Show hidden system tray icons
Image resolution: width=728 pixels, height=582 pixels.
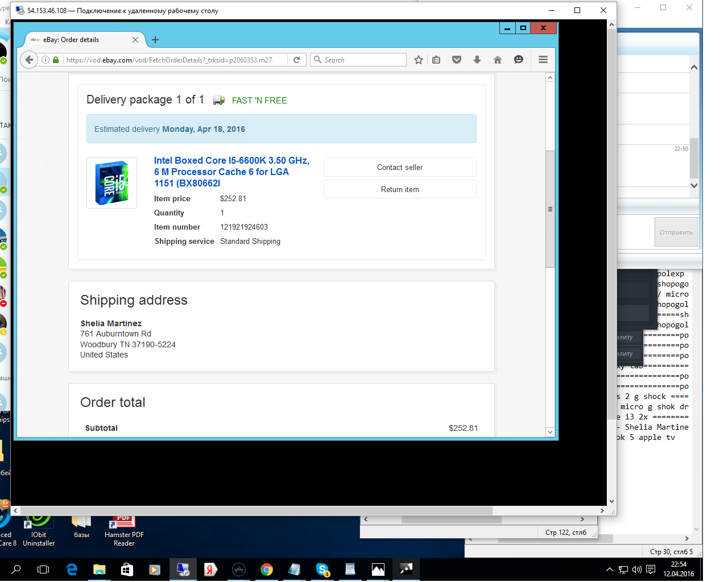pyautogui.click(x=610, y=569)
